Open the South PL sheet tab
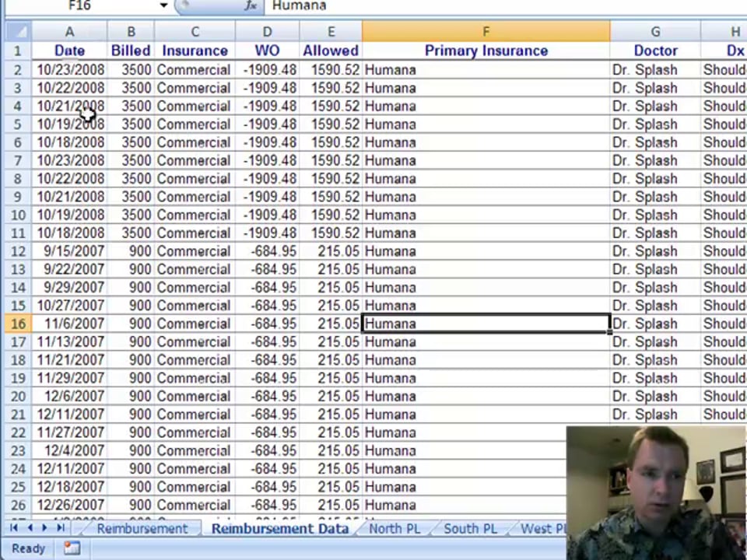This screenshot has height=560, width=747. click(470, 529)
